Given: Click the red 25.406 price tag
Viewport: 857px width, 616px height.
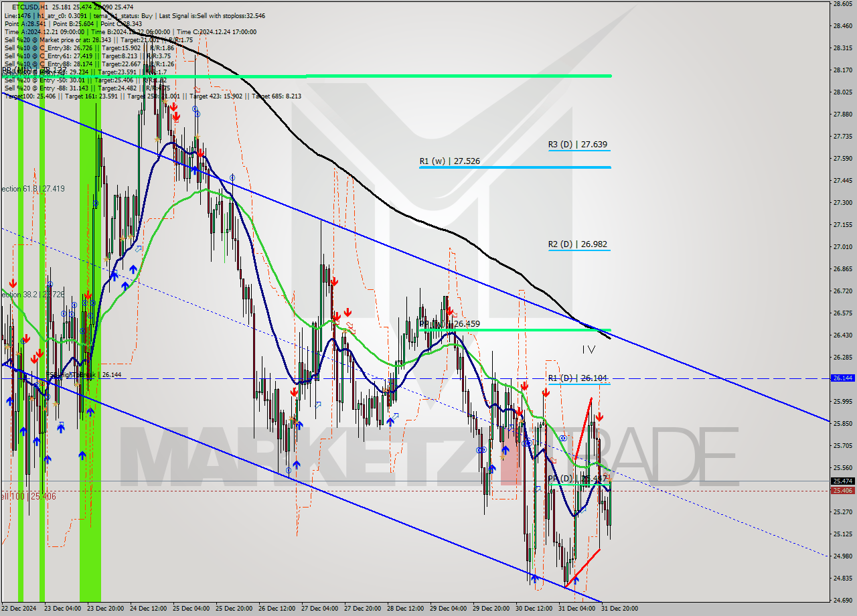Looking at the screenshot, I should pos(842,491).
